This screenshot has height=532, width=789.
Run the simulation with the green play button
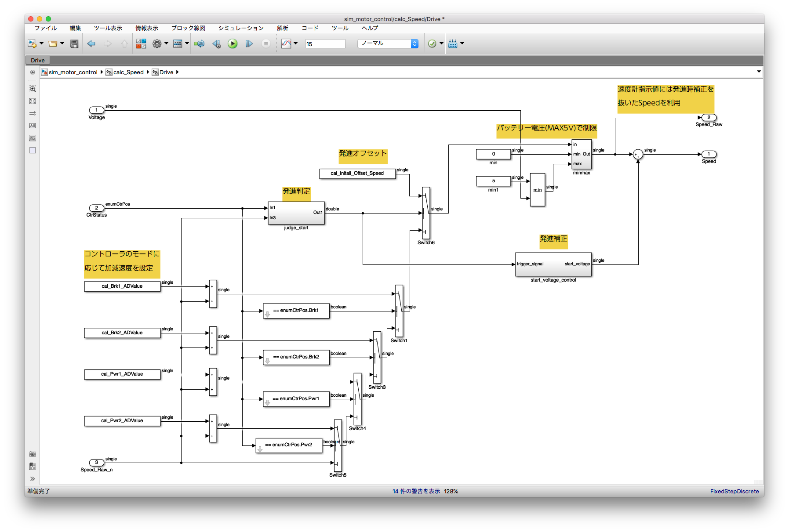(x=233, y=43)
